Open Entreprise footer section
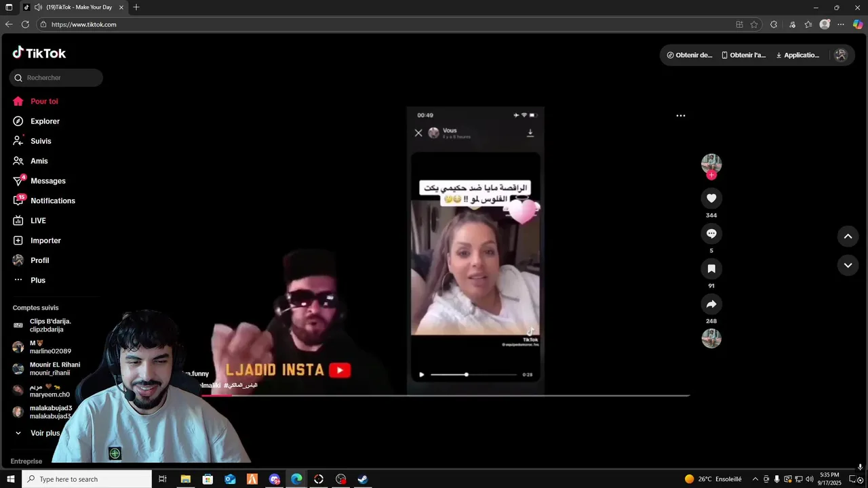 (x=26, y=462)
